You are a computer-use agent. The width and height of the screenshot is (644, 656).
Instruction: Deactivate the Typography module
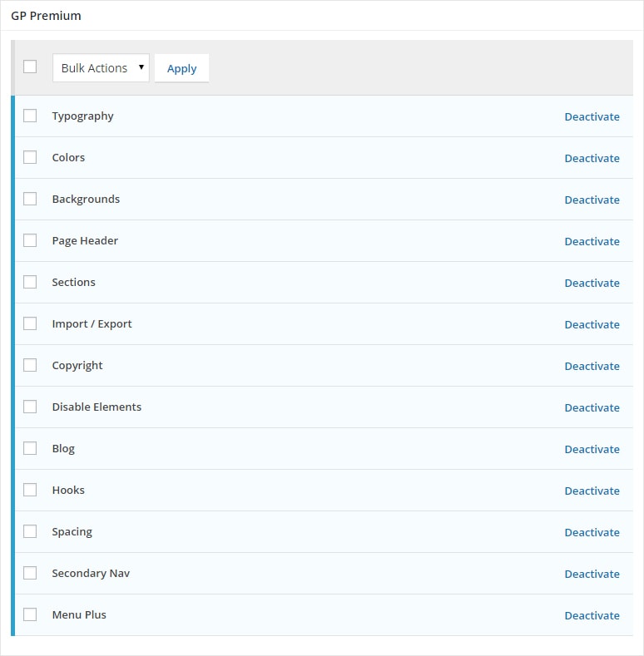pos(592,116)
